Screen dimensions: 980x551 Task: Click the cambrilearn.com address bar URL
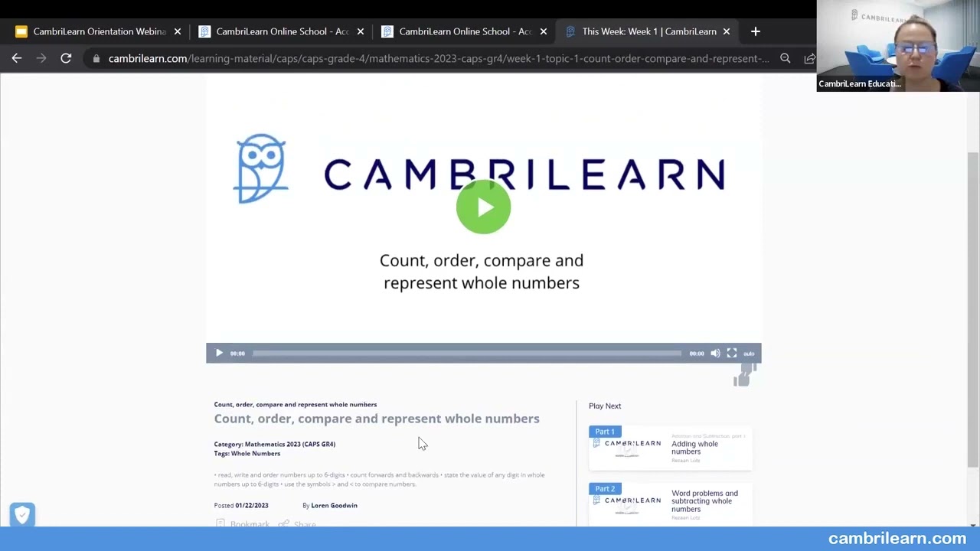tap(438, 58)
